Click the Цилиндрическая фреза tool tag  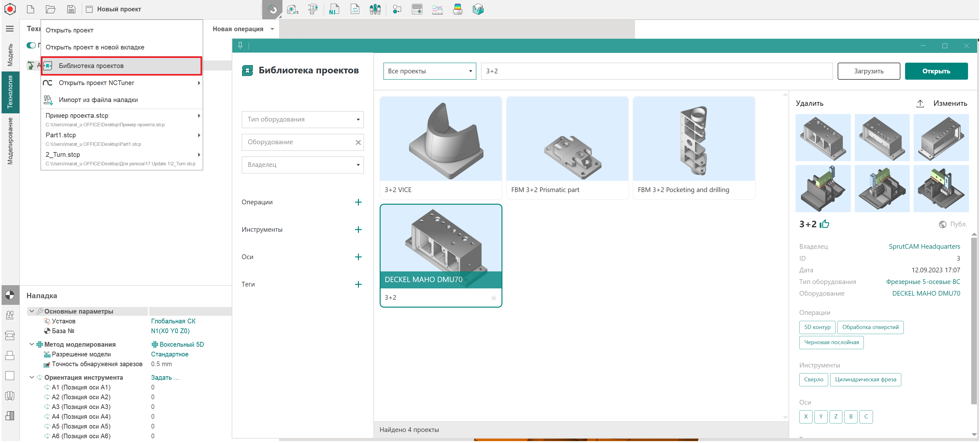click(x=865, y=379)
